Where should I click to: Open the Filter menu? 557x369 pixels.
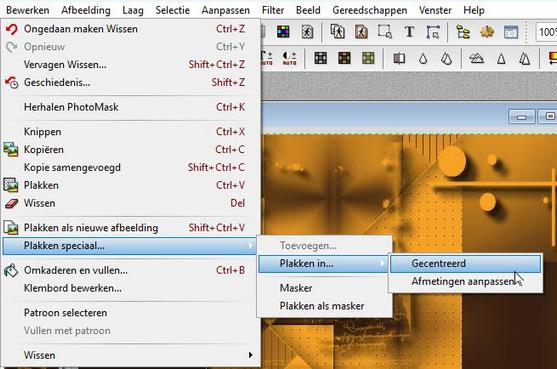coord(273,10)
